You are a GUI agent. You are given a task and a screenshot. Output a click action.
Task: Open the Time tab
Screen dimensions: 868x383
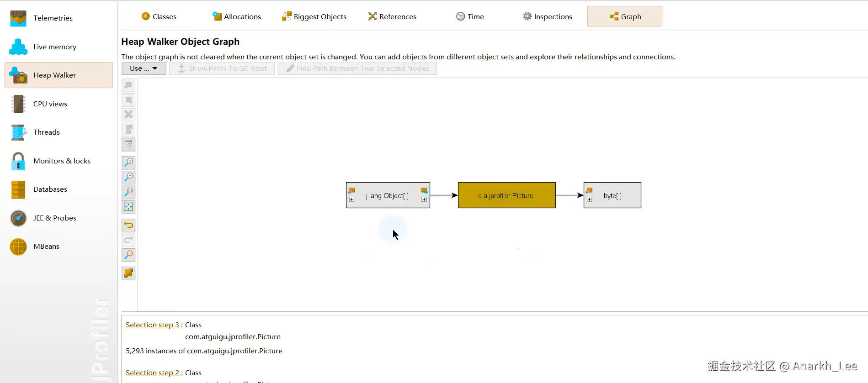point(470,16)
